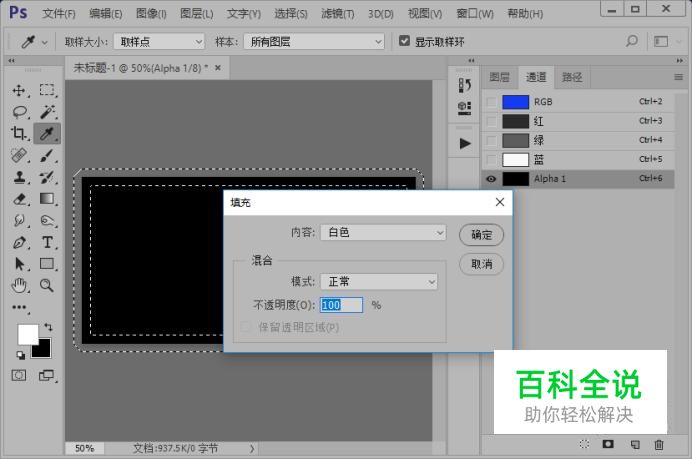
Task: Open the channels panel flyout menu
Action: click(678, 77)
